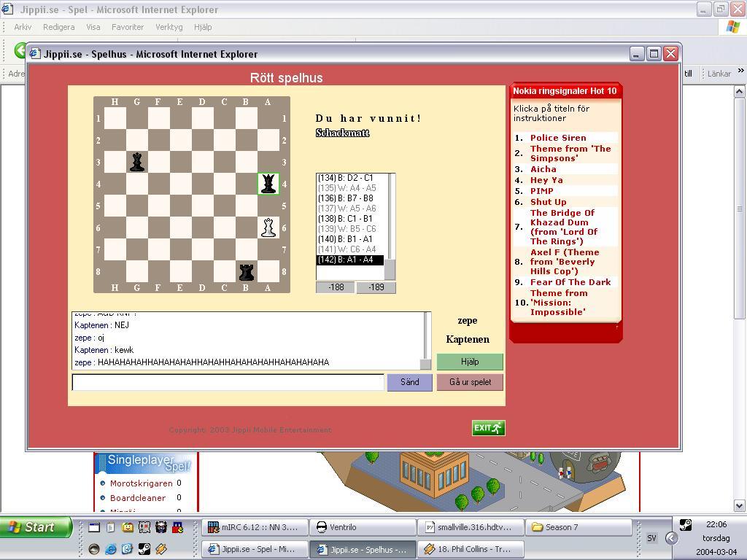The image size is (747, 560).
Task: Click the move list scrollbar thumb
Action: [390, 270]
